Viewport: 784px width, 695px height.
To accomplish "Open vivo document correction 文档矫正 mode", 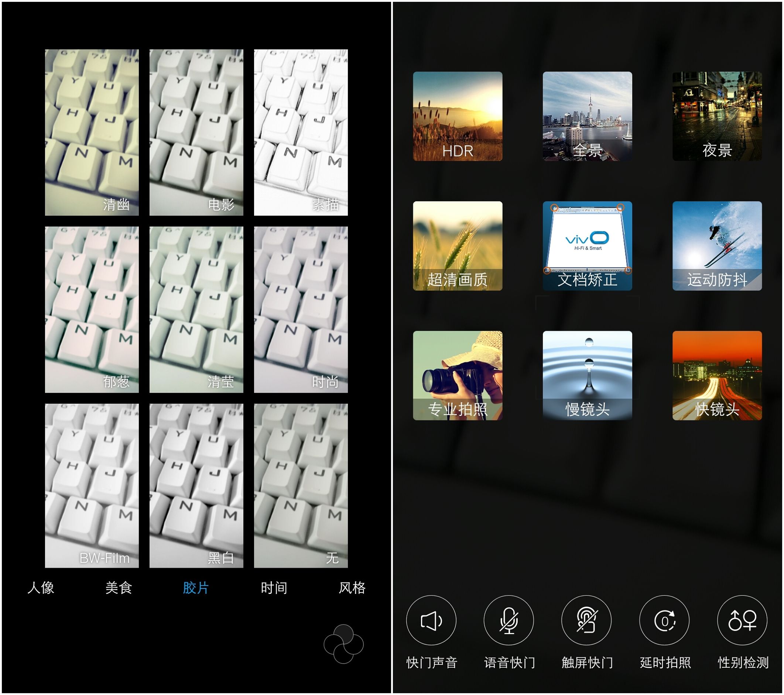I will click(587, 246).
